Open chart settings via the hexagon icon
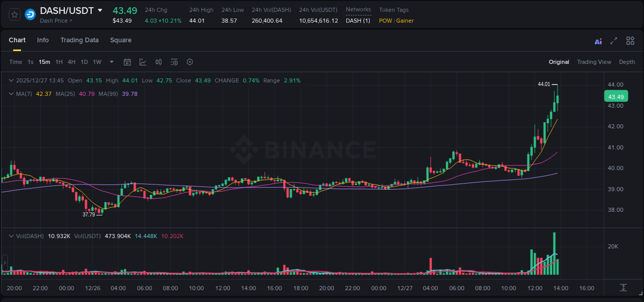Image resolution: width=644 pixels, height=302 pixels. click(190, 61)
